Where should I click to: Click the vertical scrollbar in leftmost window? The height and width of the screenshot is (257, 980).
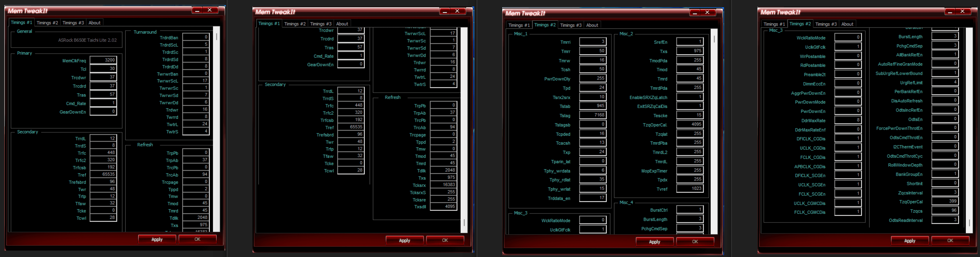216,129
